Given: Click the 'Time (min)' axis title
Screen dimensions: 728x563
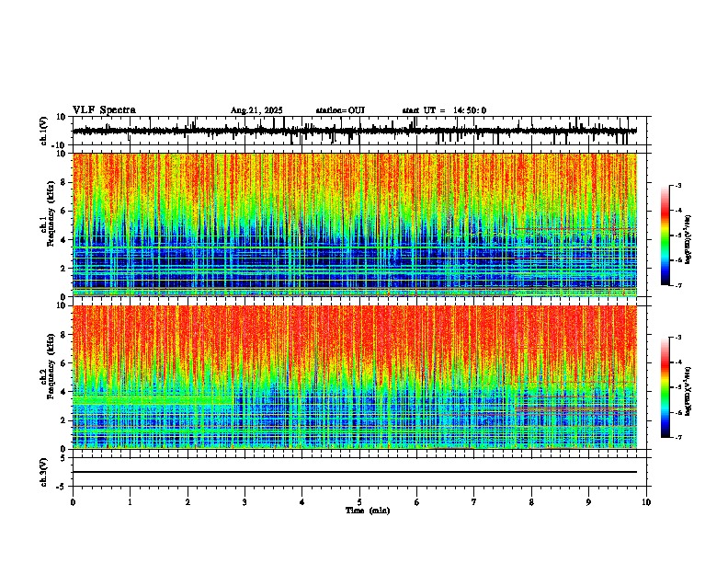Looking at the screenshot, I should (368, 511).
